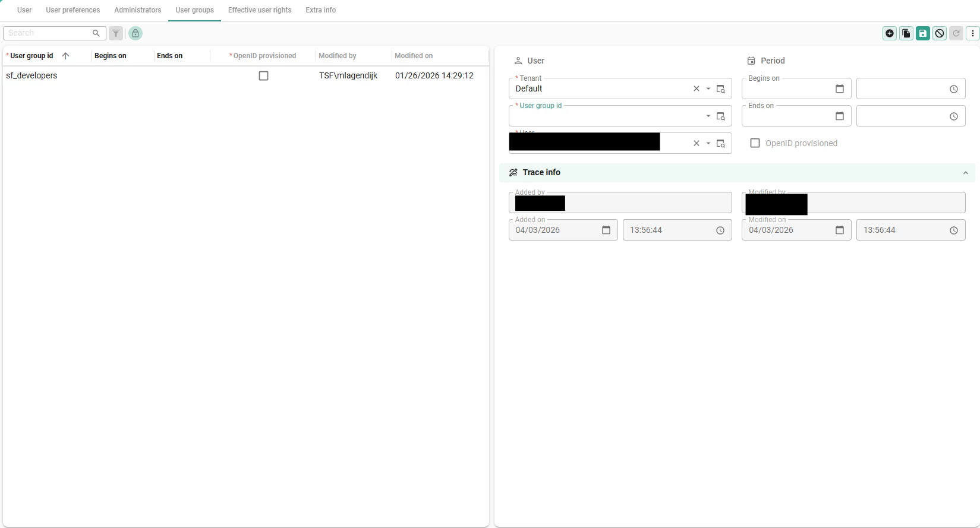Click the Copy record icon
Screen dimensions: 980x528
click(x=906, y=33)
